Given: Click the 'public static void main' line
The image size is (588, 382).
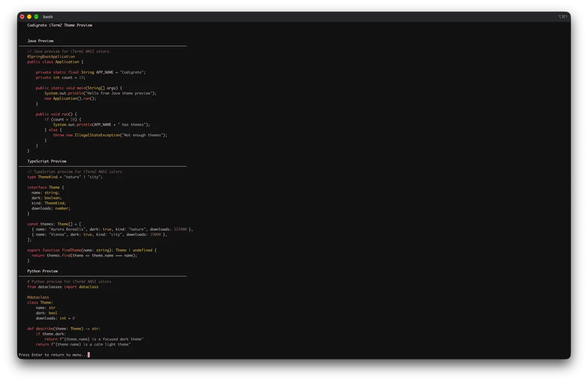Looking at the screenshot, I should (x=79, y=88).
